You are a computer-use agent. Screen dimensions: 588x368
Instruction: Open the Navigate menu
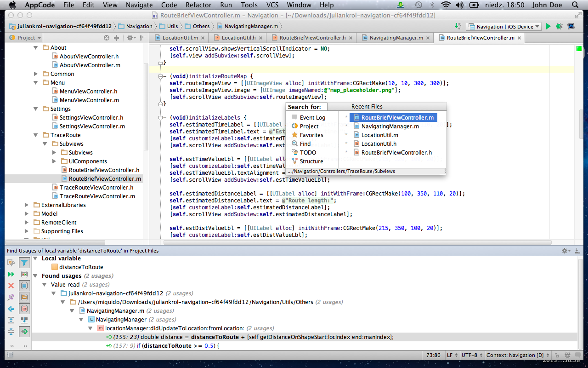(139, 5)
